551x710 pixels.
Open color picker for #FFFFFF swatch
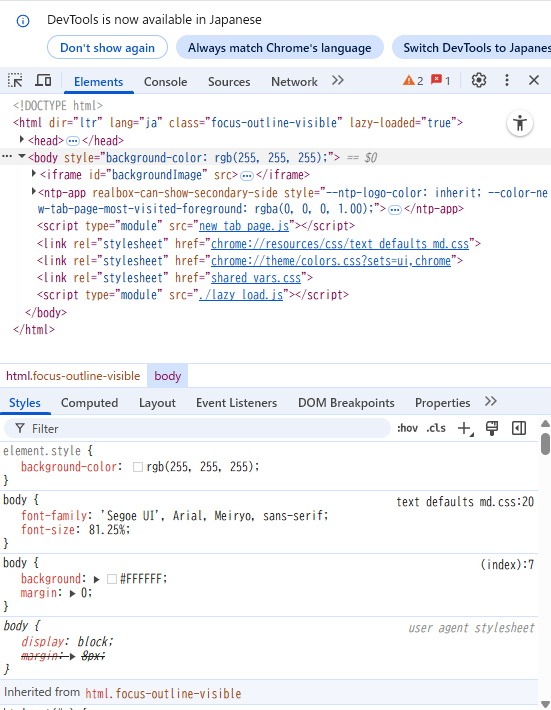pos(112,579)
